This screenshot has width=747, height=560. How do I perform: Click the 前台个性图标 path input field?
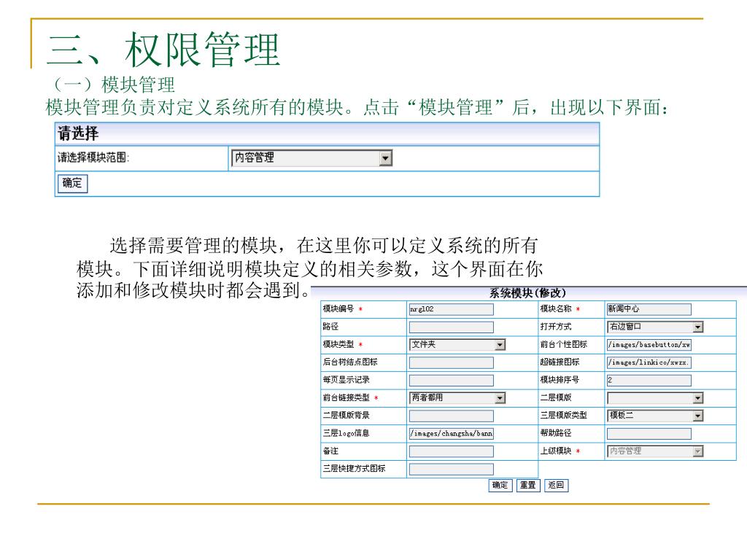pyautogui.click(x=649, y=345)
